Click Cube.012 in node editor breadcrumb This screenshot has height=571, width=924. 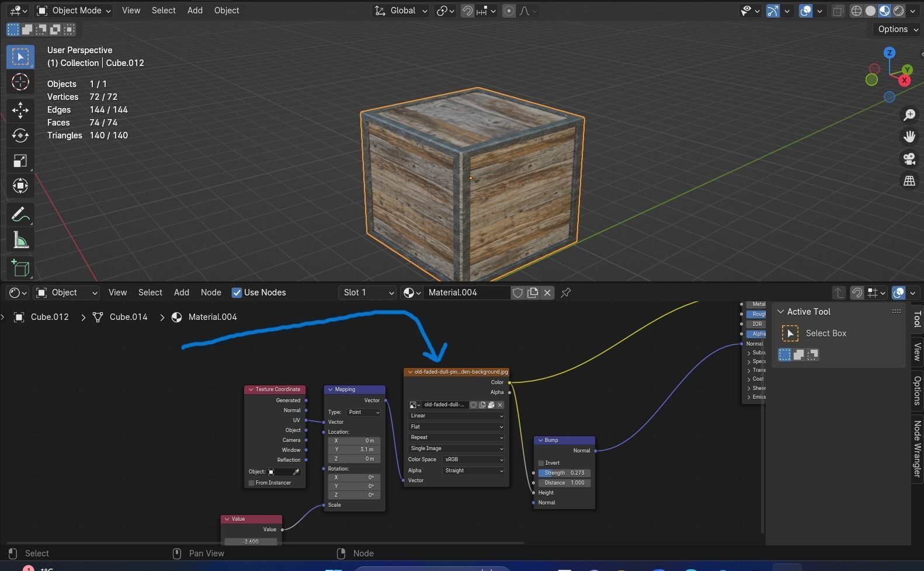click(50, 317)
